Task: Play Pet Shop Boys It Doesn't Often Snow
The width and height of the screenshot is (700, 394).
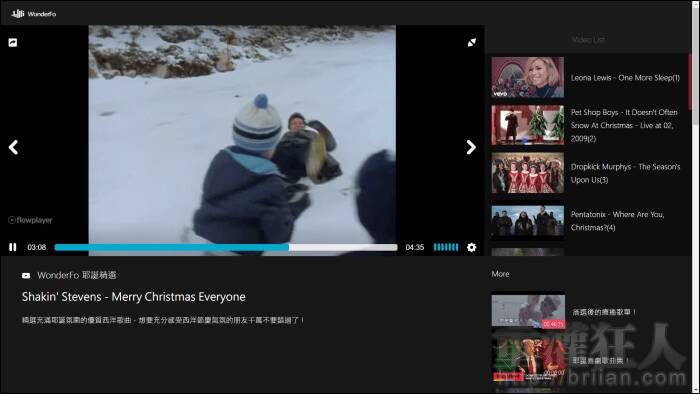Action: point(624,125)
